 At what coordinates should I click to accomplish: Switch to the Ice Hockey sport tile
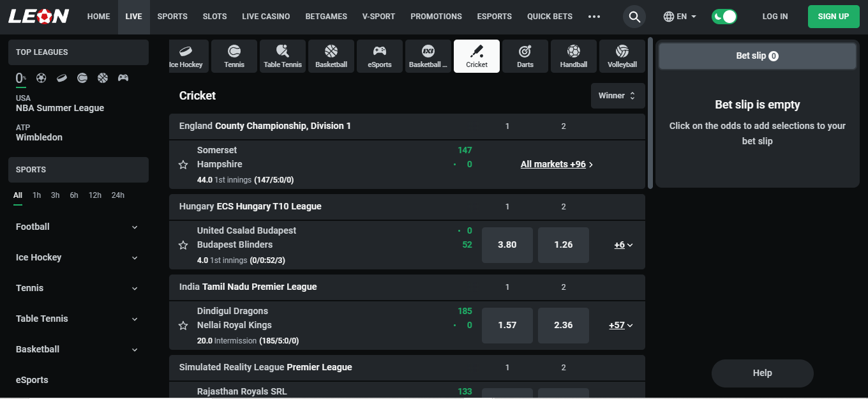188,56
